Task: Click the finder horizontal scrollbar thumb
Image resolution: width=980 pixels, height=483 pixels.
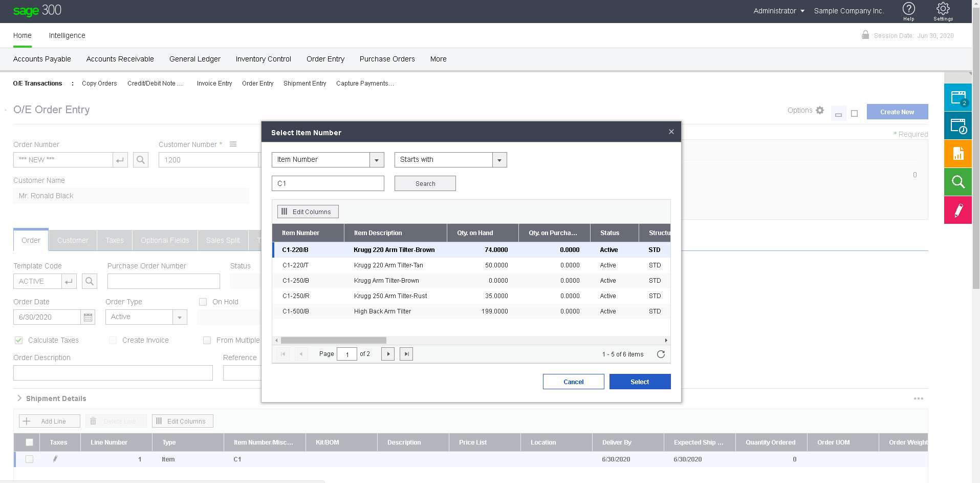Action: (x=334, y=340)
